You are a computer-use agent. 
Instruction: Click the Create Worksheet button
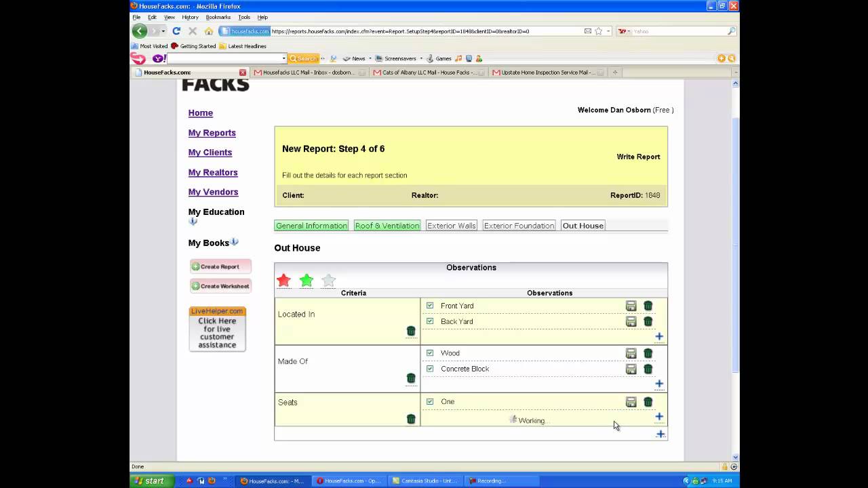[220, 286]
